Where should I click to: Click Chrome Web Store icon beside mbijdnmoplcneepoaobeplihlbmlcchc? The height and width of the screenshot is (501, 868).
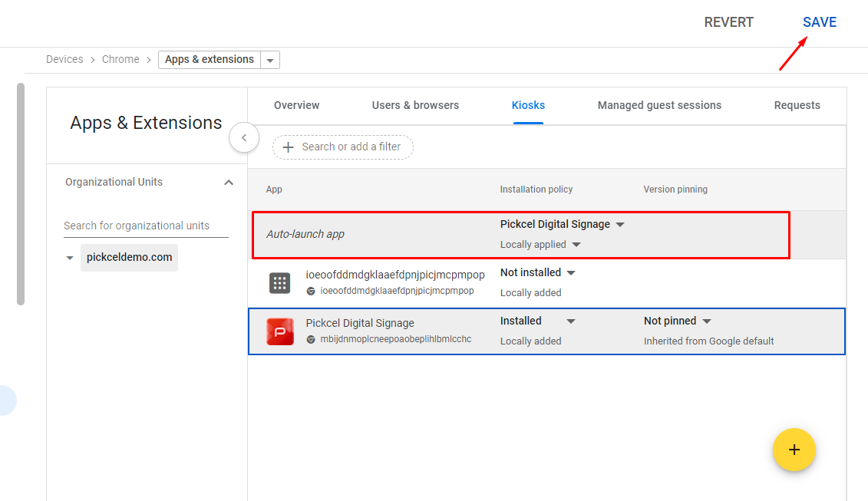(x=311, y=339)
